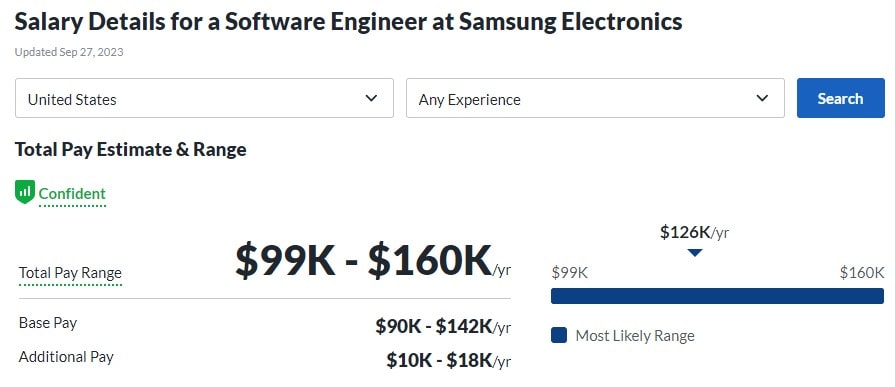Expand the Any Experience dropdown
Image resolution: width=895 pixels, height=387 pixels.
(595, 98)
